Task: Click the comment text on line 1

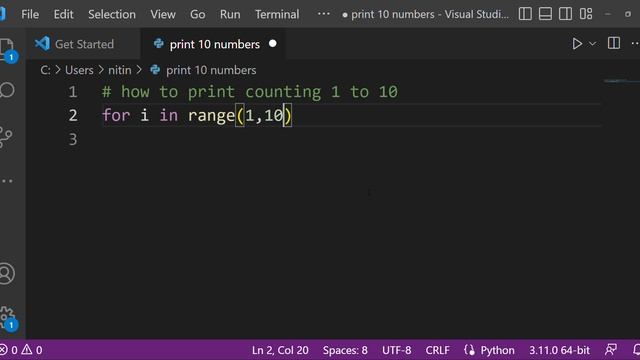Action: [x=250, y=92]
